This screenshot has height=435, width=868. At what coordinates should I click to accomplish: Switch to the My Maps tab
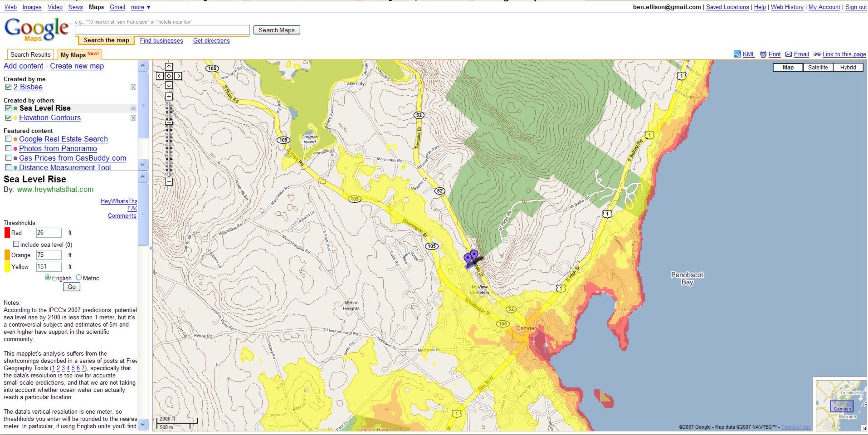coord(79,54)
